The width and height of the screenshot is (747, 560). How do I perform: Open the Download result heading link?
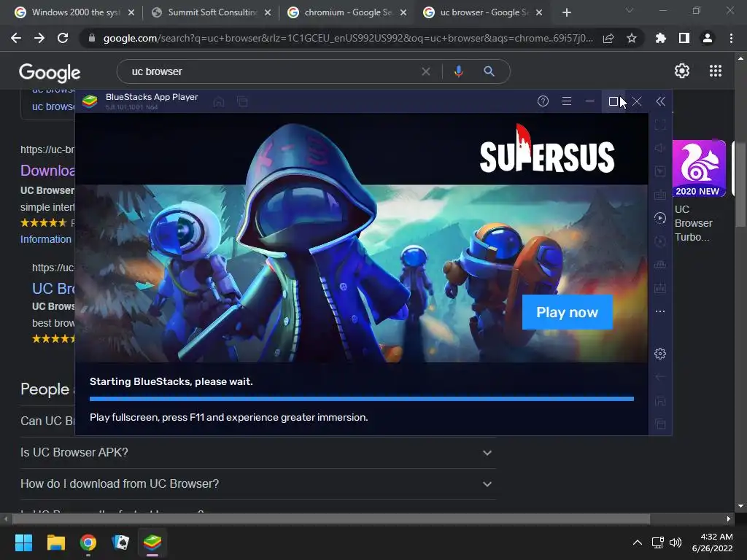click(47, 171)
